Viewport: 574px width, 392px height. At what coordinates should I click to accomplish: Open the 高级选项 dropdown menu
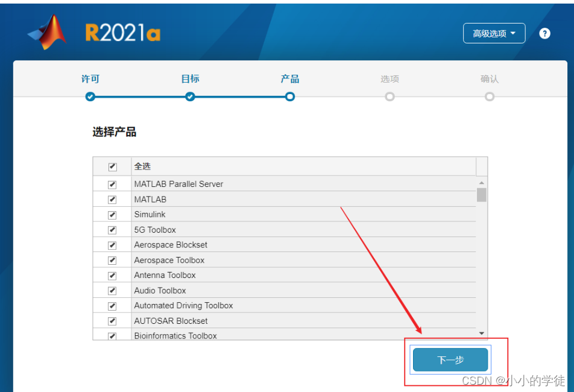point(494,34)
